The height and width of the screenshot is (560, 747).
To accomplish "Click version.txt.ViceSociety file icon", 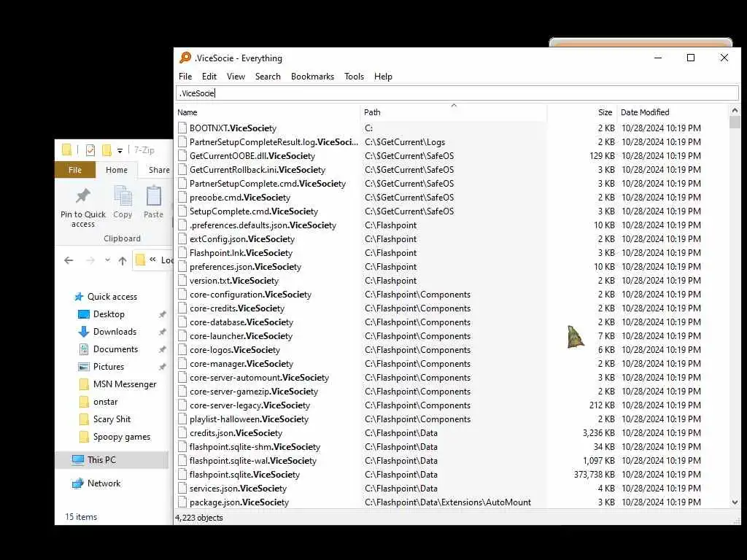I will [182, 281].
